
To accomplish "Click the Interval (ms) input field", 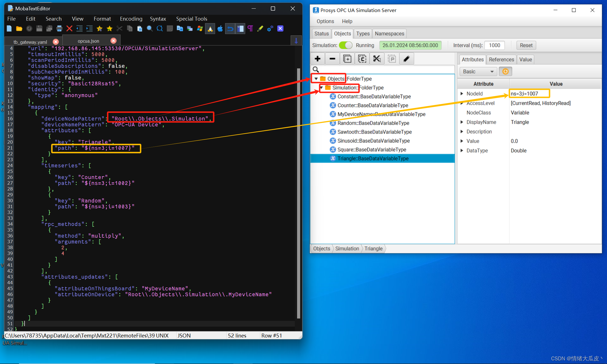I will [494, 45].
